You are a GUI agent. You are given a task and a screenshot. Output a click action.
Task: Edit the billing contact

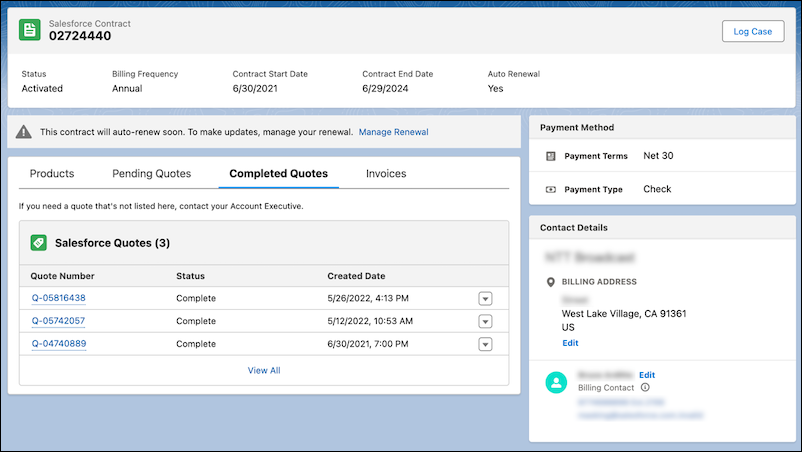(647, 375)
